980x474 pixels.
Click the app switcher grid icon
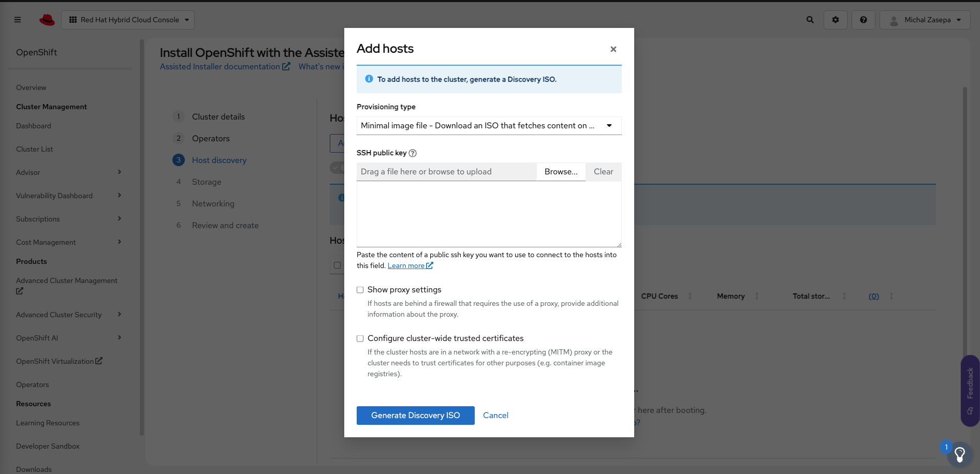tap(72, 20)
